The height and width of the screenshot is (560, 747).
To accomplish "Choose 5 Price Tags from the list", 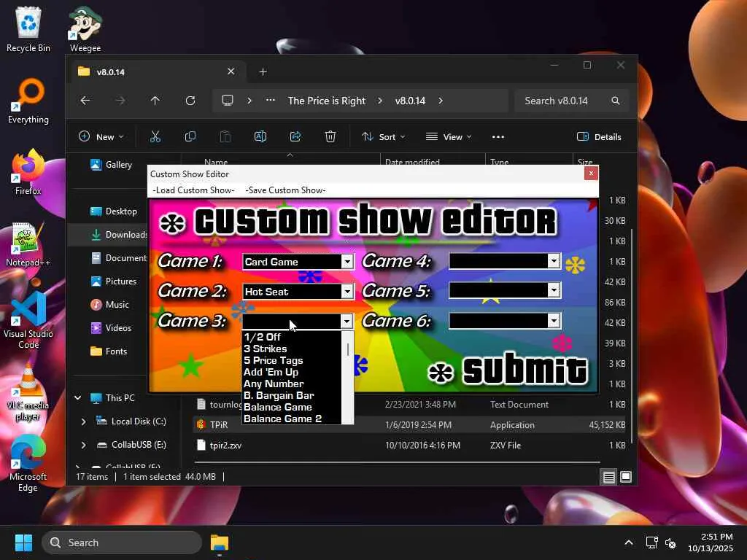I will tap(292, 360).
